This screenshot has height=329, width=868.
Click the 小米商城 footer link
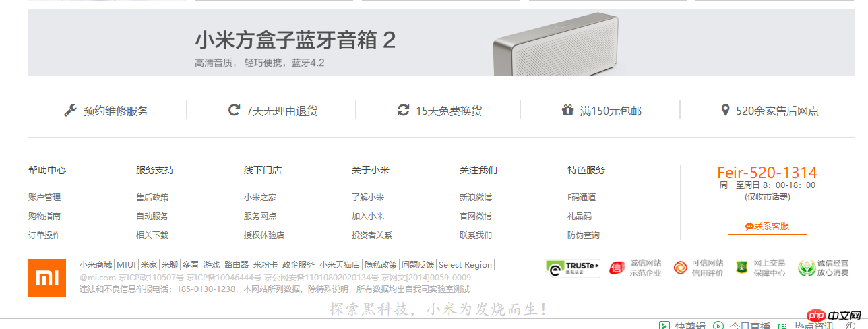[96, 264]
